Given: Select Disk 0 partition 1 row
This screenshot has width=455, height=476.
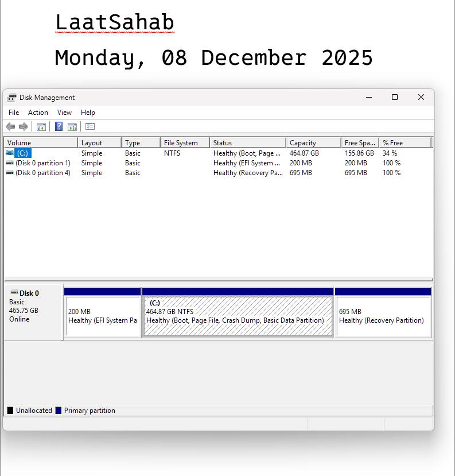Looking at the screenshot, I should 42,163.
